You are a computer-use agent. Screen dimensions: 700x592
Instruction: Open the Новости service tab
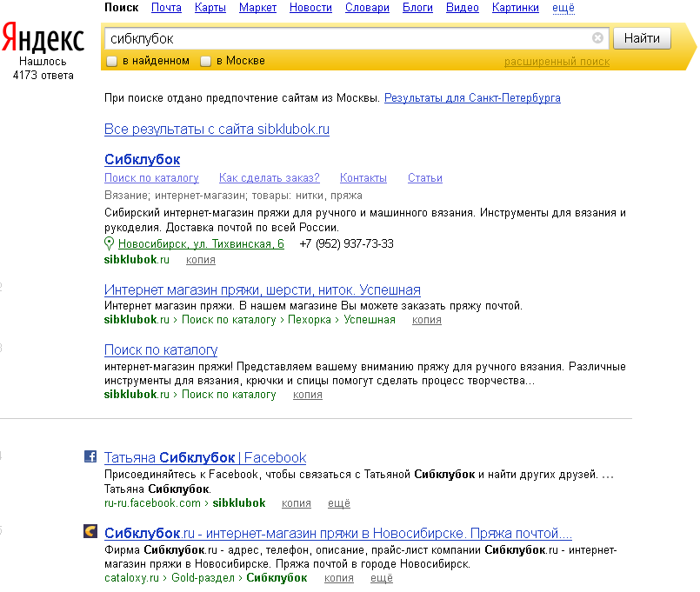(310, 8)
